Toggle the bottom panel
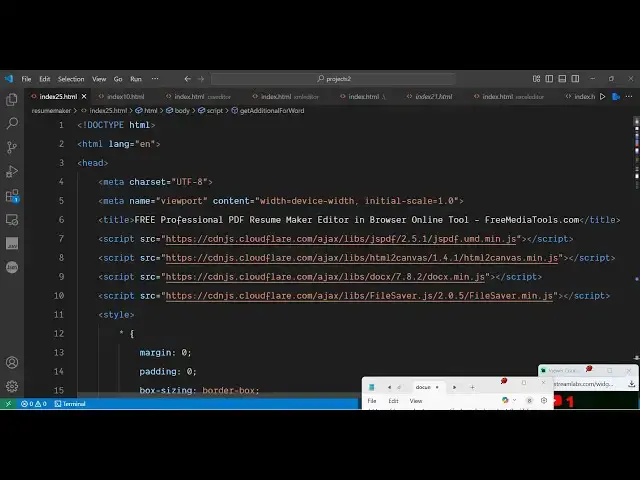 tap(562, 79)
